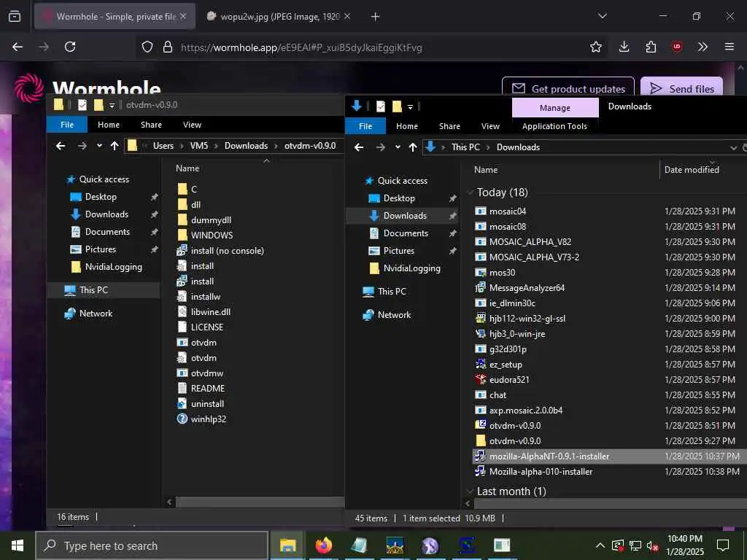Click the Windows taskbar search box

tap(152, 545)
